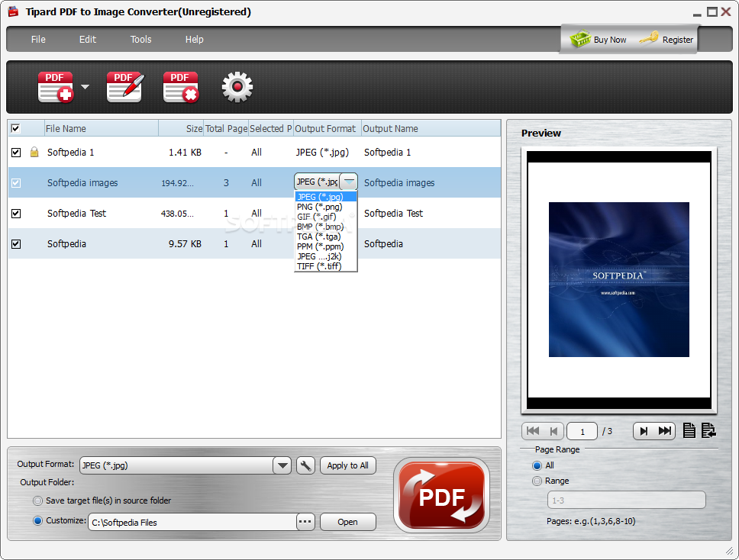
Task: Select the Range page range radio
Action: [x=537, y=481]
